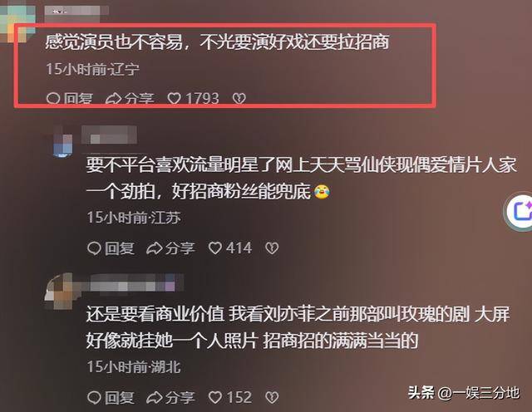Share the comment about actors attracting sponsors
Image resolution: width=532 pixels, height=412 pixels.
(x=130, y=99)
